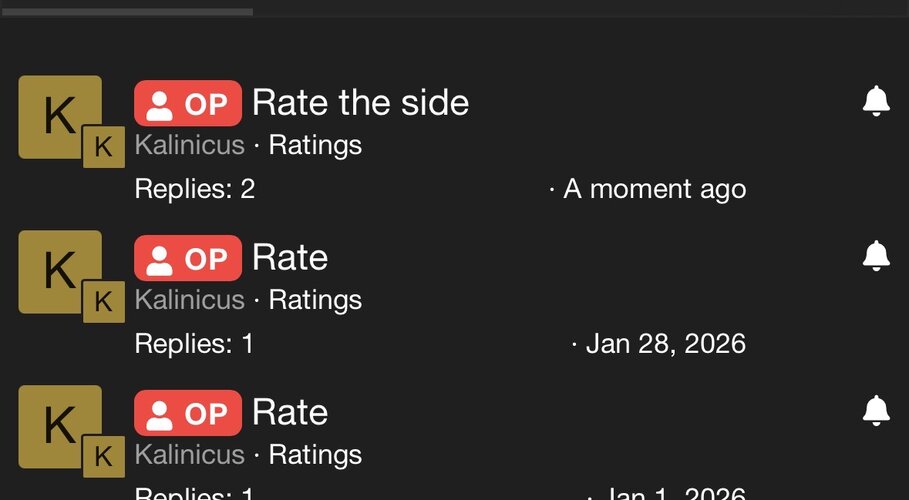Toggle notification bell on Jan 28, 2026 thread
Screen dimensions: 909x500
(x=876, y=256)
